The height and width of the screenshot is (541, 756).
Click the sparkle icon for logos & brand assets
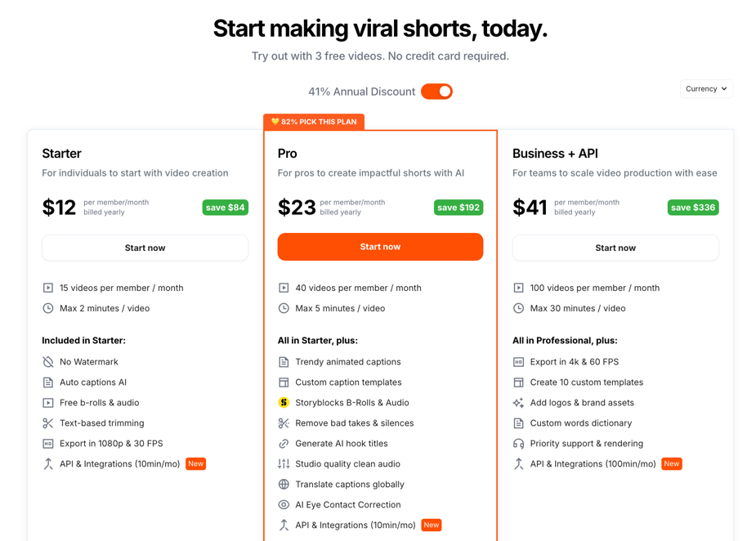[x=518, y=403]
